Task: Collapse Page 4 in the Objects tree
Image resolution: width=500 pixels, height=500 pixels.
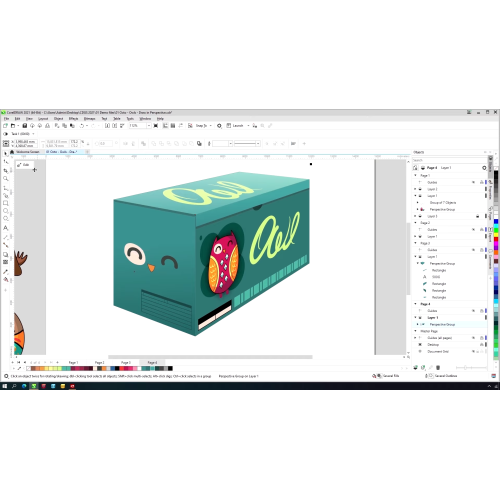Action: point(415,304)
